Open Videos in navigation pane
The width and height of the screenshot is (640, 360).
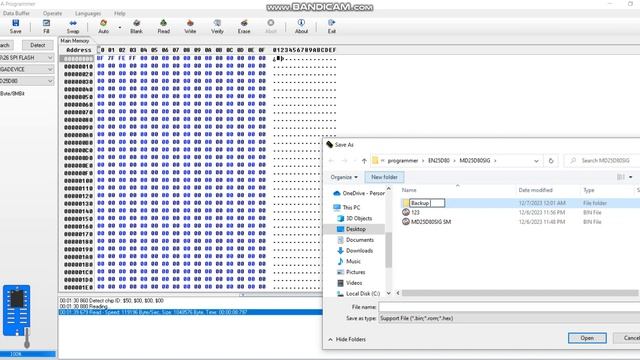click(350, 282)
